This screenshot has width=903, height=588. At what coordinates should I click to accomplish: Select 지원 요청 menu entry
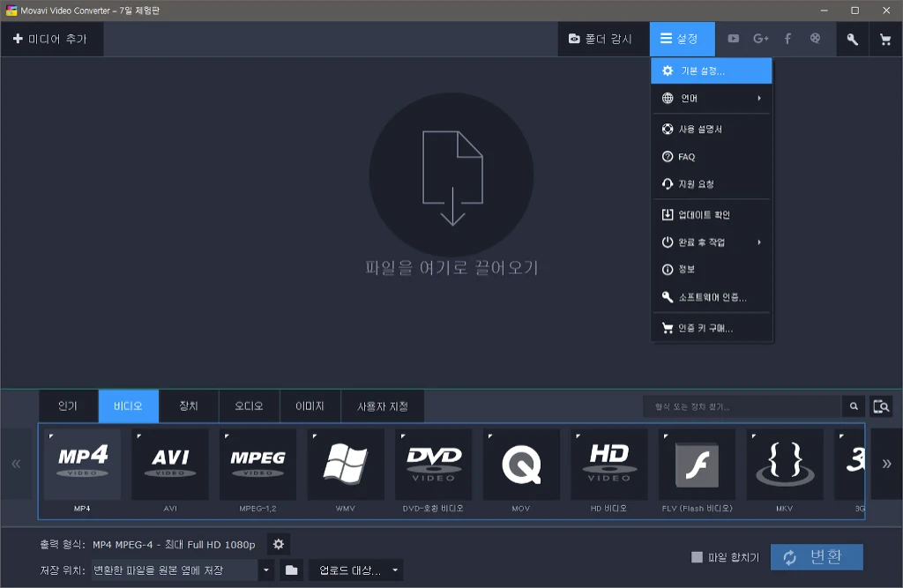(x=712, y=184)
